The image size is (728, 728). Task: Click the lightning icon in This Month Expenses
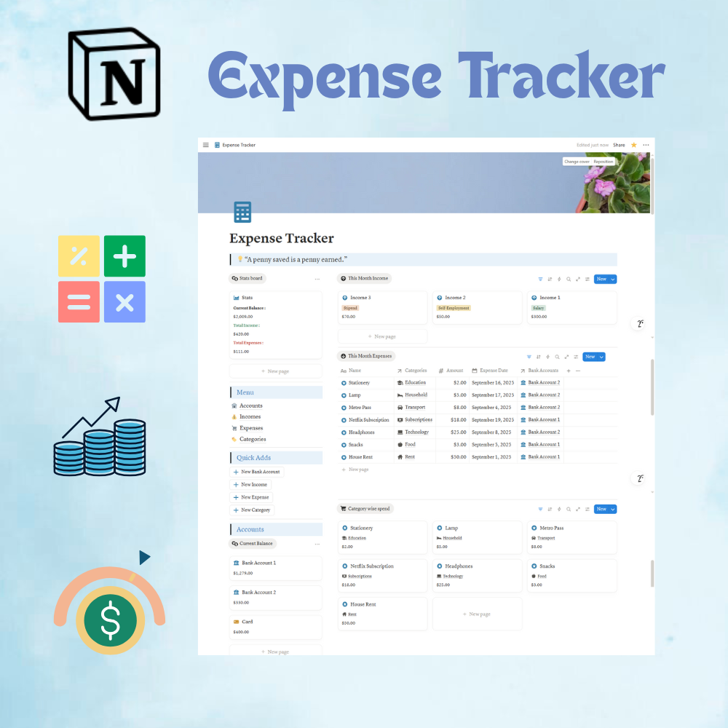click(548, 357)
